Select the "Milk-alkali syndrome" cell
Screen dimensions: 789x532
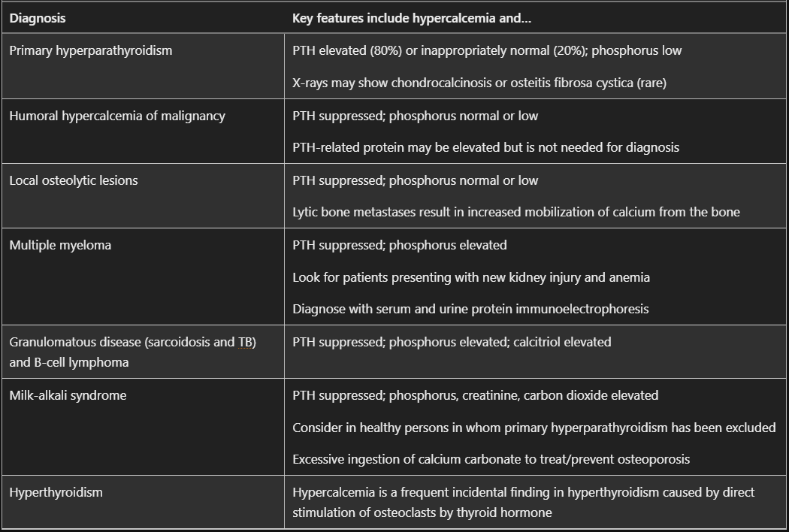coord(68,395)
